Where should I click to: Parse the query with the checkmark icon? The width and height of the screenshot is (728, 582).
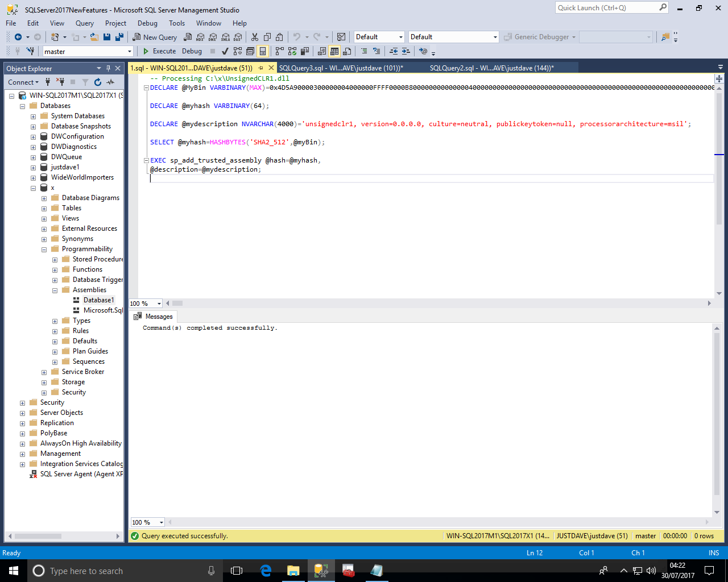point(225,51)
